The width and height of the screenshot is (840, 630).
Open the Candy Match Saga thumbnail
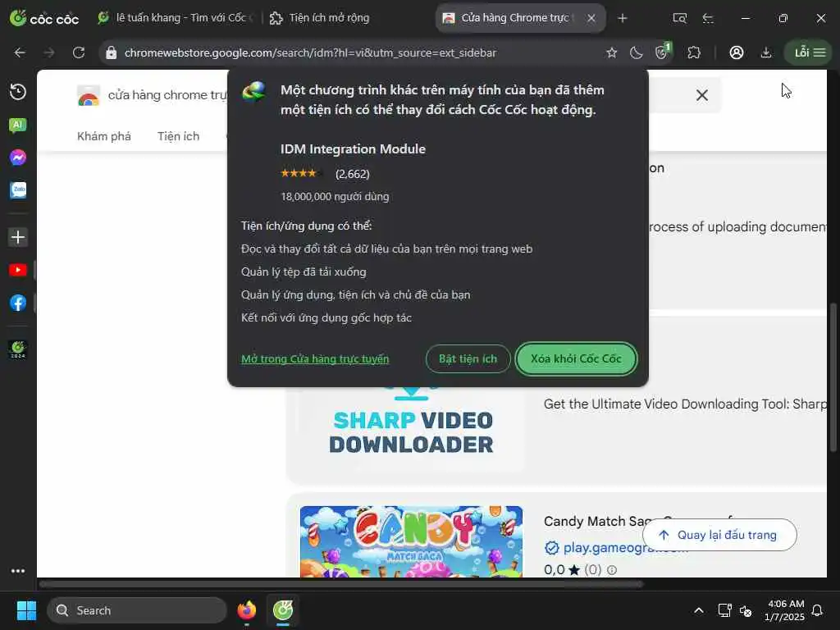point(412,541)
